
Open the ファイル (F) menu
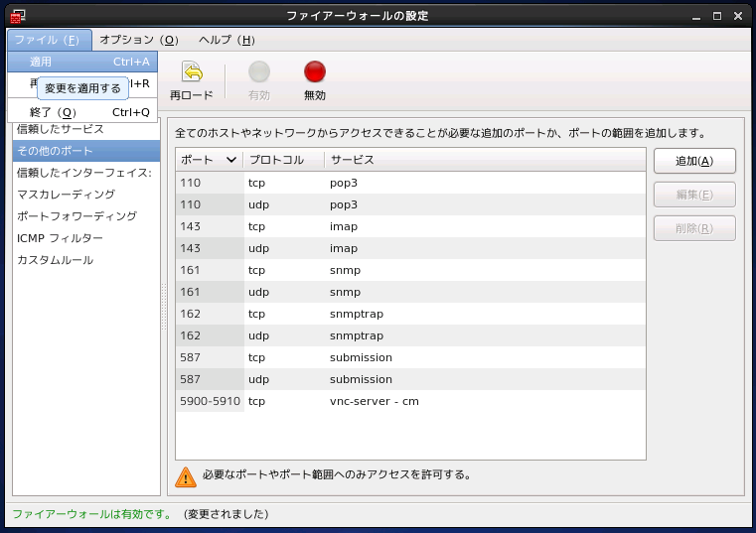pos(50,40)
